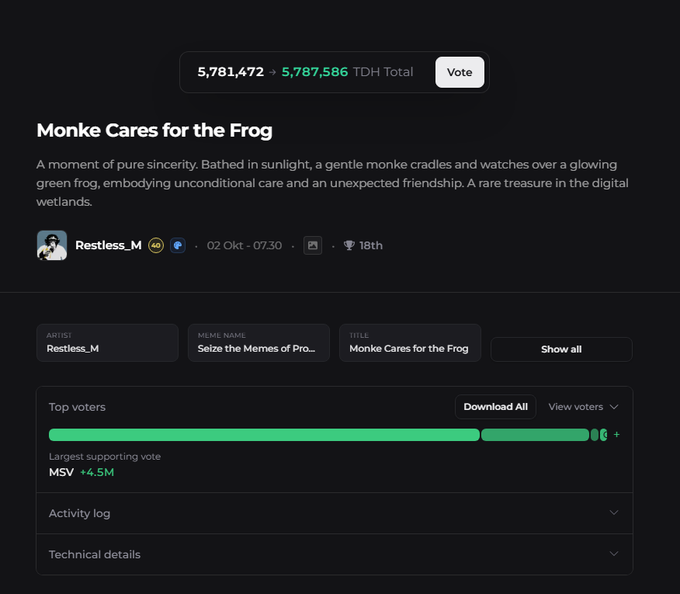Screen dimensions: 680x594
Task: Click the Vote button
Action: click(x=459, y=72)
